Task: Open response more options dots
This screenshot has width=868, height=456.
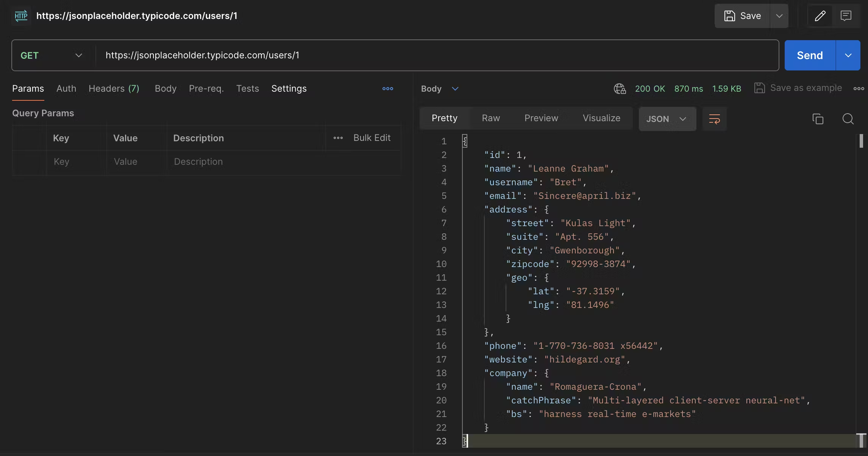Action: (x=859, y=89)
